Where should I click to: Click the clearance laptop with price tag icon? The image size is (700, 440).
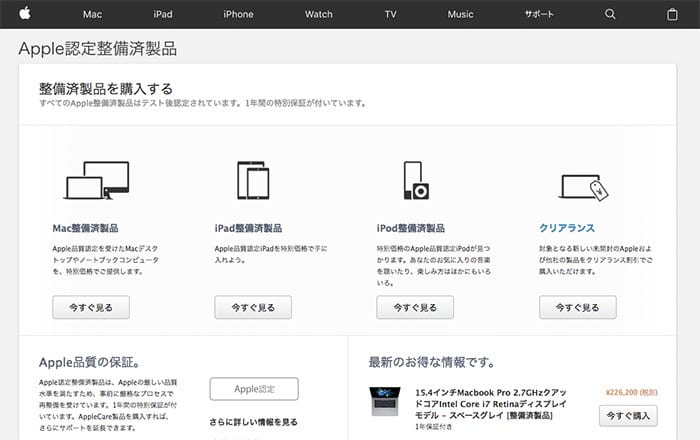pyautogui.click(x=583, y=187)
